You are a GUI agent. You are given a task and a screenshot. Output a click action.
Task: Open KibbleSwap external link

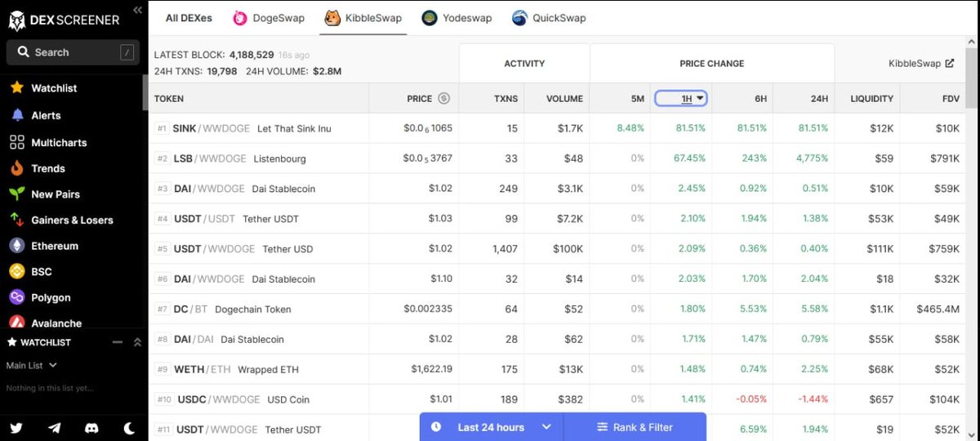click(949, 63)
